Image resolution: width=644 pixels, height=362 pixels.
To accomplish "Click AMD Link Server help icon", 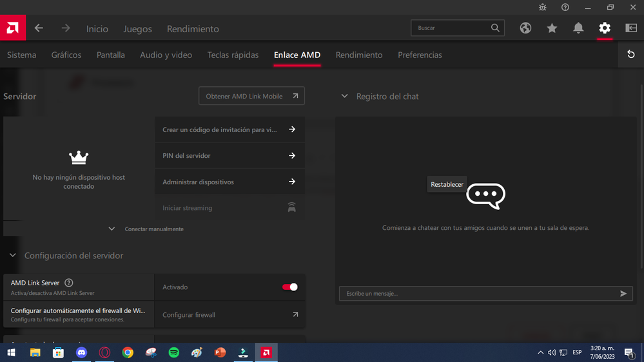I will click(68, 283).
